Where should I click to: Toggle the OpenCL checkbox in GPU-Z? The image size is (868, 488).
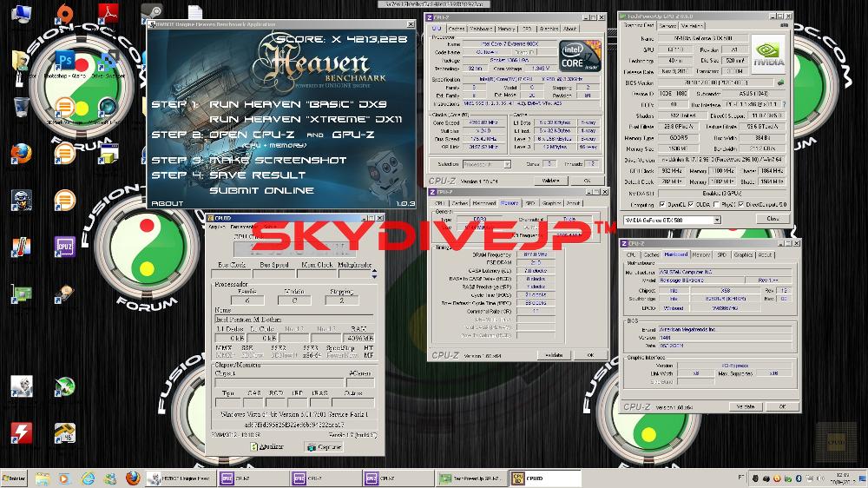coord(662,204)
